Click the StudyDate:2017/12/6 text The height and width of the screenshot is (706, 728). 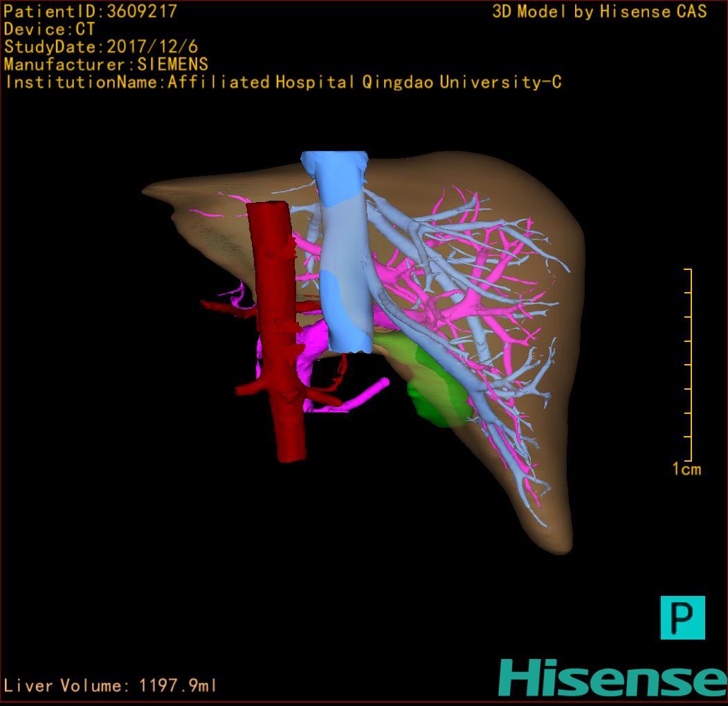tap(101, 47)
